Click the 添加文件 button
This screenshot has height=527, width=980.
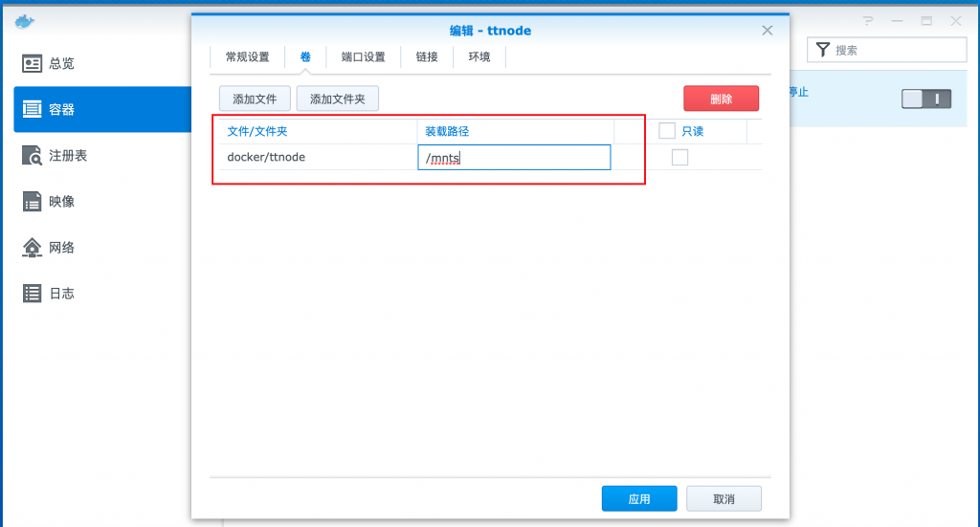[x=255, y=99]
